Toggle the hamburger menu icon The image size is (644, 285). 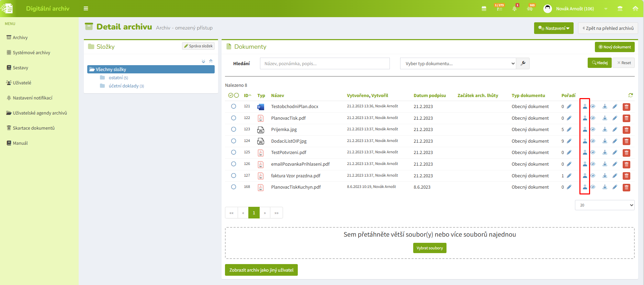pyautogui.click(x=86, y=9)
